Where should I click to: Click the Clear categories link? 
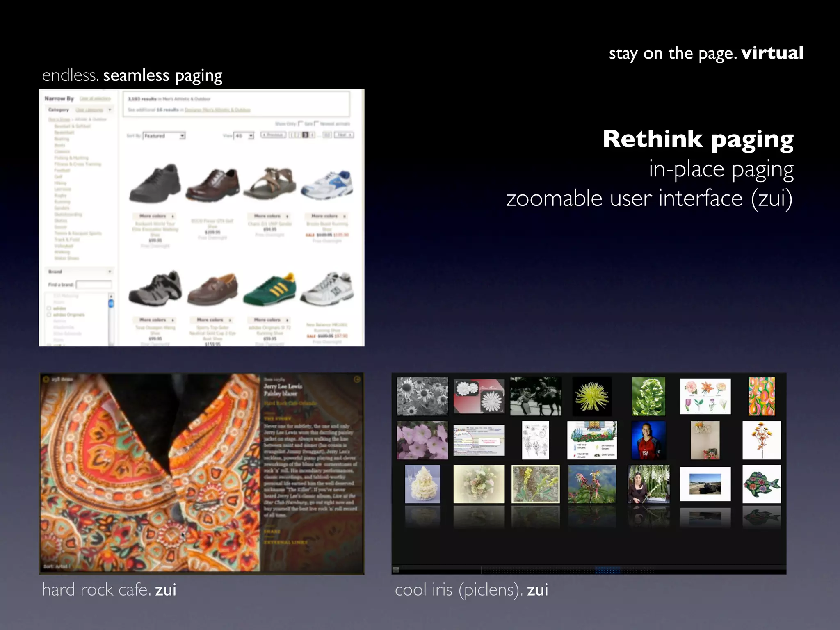[x=89, y=110]
